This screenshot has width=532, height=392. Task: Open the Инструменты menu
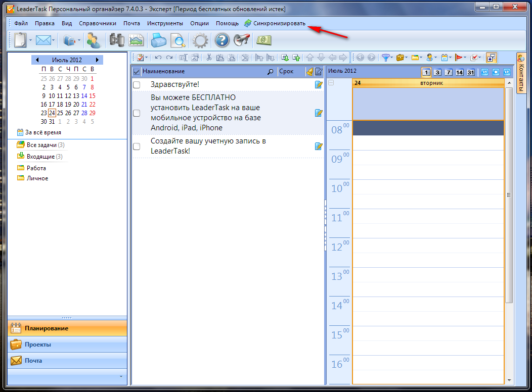pyautogui.click(x=165, y=23)
